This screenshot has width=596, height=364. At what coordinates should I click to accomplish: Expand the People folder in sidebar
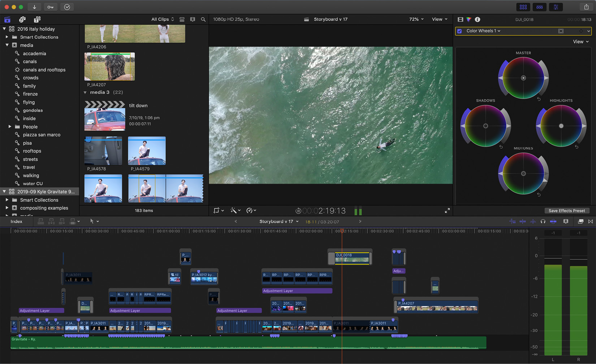[10, 127]
